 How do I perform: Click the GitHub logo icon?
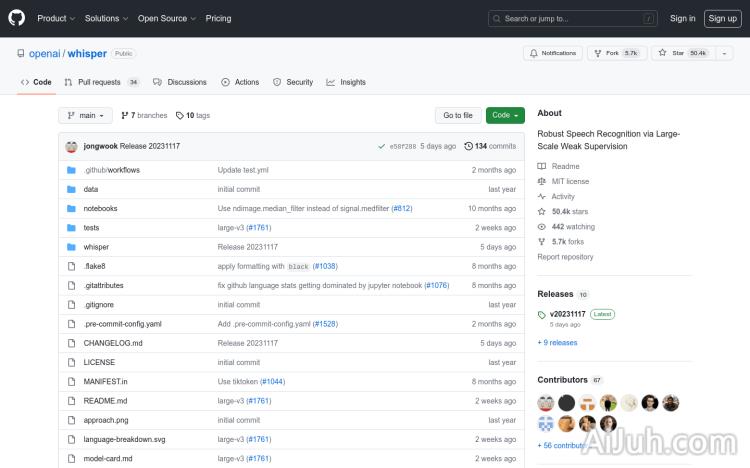tap(16, 18)
